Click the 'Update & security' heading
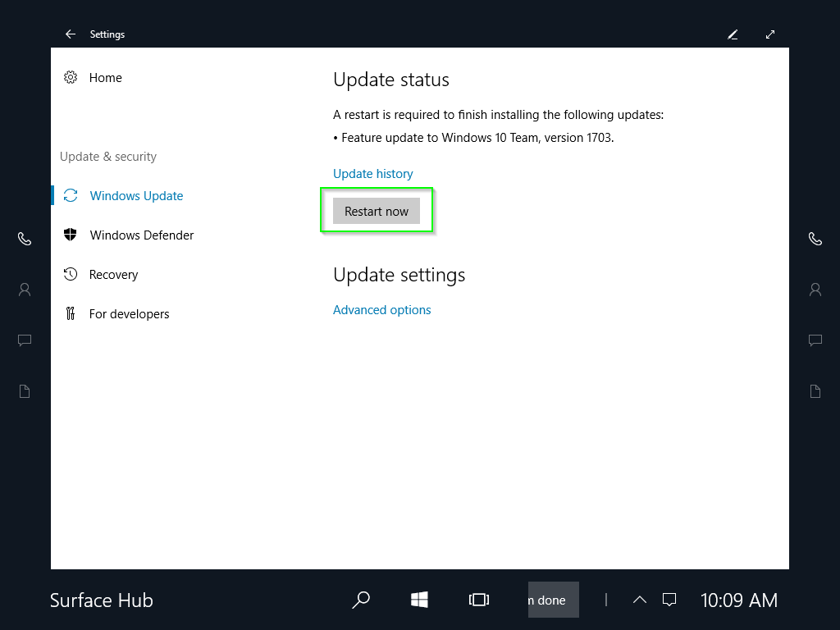 point(108,157)
